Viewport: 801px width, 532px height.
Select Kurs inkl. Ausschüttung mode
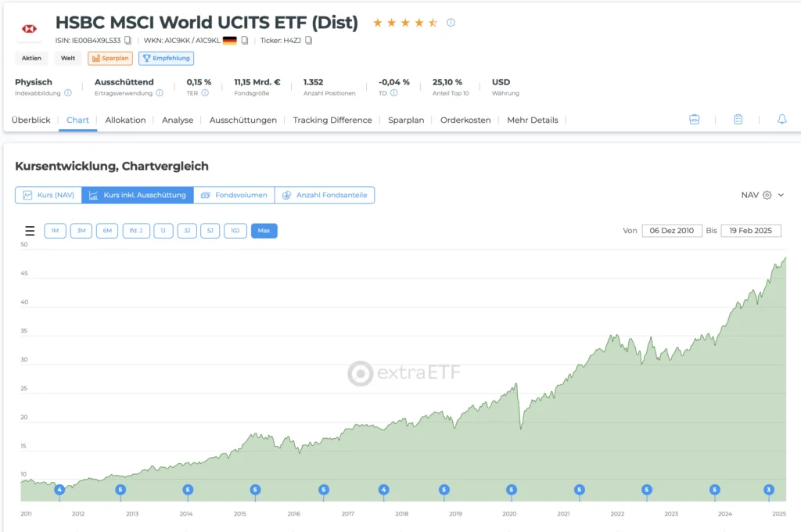(x=138, y=196)
